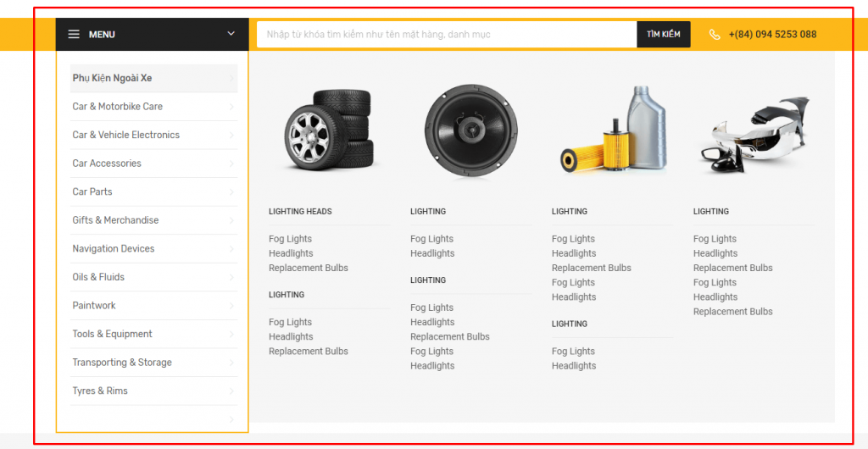The image size is (868, 449).
Task: Click the phone handset icon
Action: click(x=715, y=34)
